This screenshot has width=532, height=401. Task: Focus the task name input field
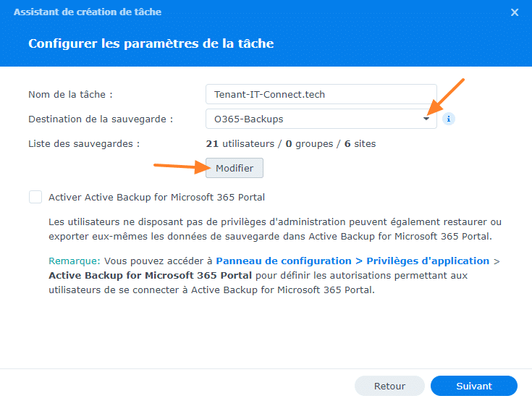pos(321,94)
